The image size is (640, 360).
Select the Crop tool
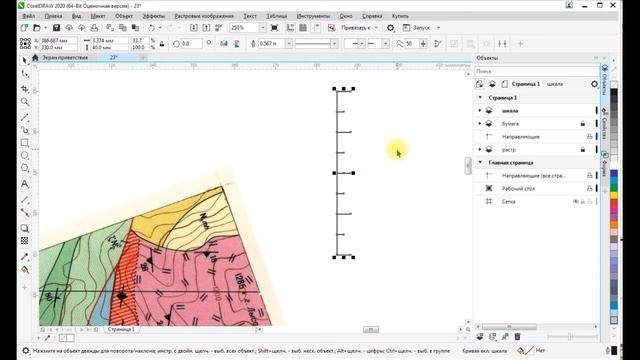25,89
